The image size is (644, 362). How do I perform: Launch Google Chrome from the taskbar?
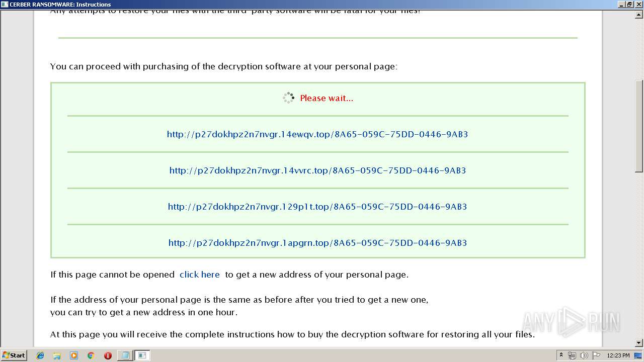(91, 355)
